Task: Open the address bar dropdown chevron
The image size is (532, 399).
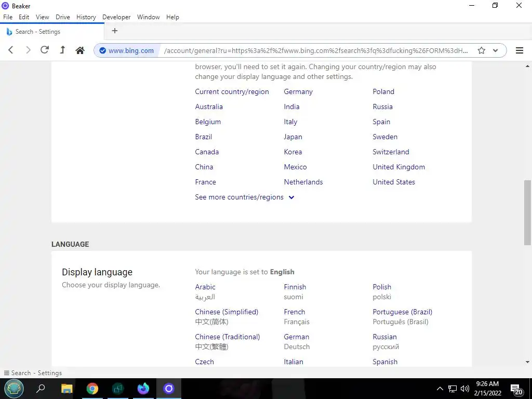Action: pyautogui.click(x=495, y=50)
